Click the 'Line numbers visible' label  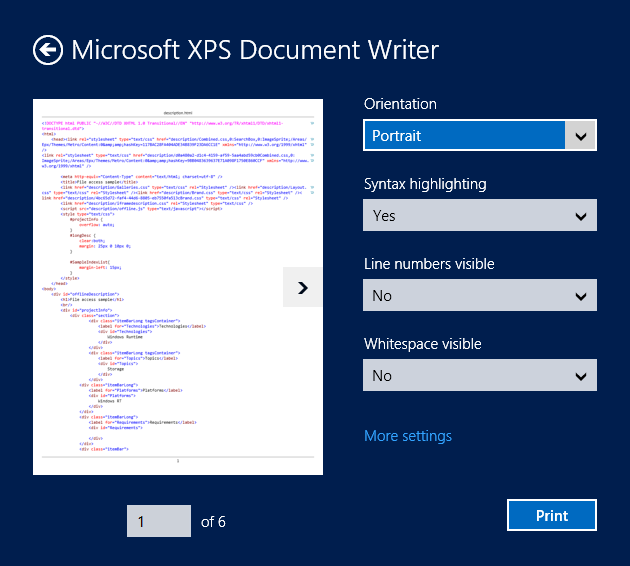[429, 264]
